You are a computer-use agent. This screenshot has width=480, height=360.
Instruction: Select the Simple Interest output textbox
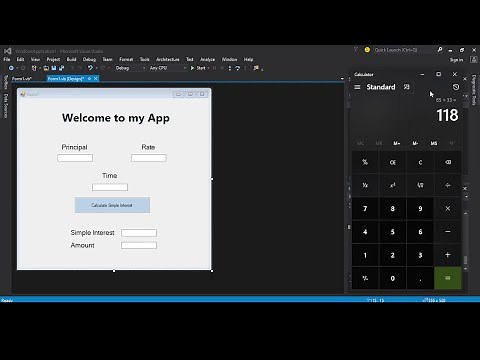pyautogui.click(x=139, y=233)
